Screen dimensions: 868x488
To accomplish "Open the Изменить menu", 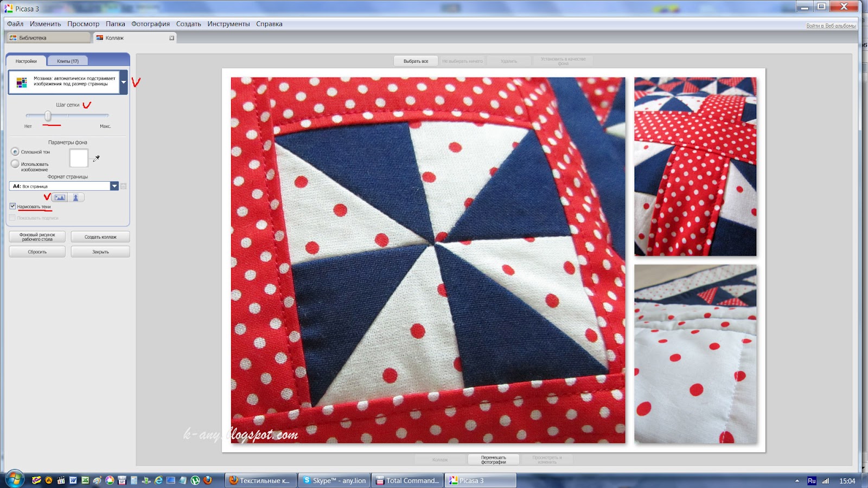I will pyautogui.click(x=46, y=24).
